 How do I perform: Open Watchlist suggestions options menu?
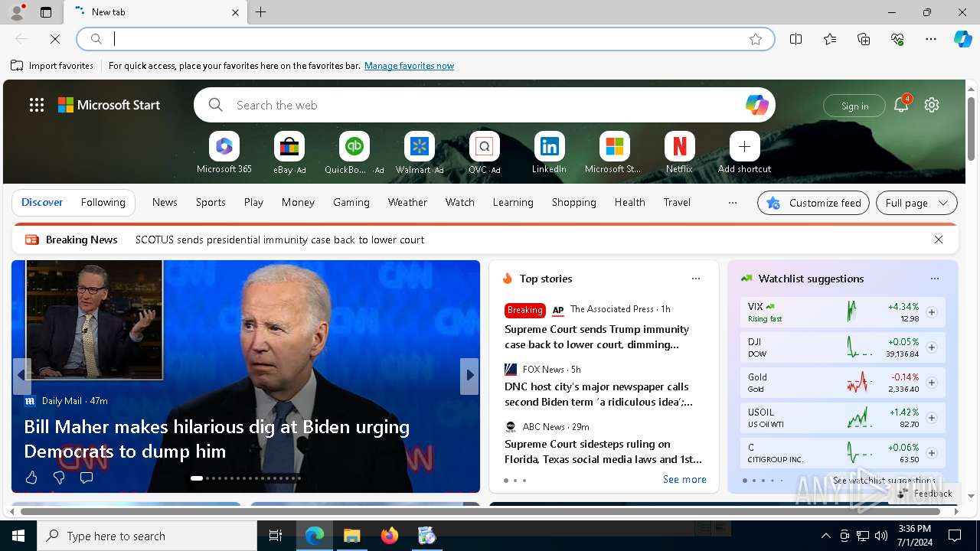pyautogui.click(x=935, y=279)
